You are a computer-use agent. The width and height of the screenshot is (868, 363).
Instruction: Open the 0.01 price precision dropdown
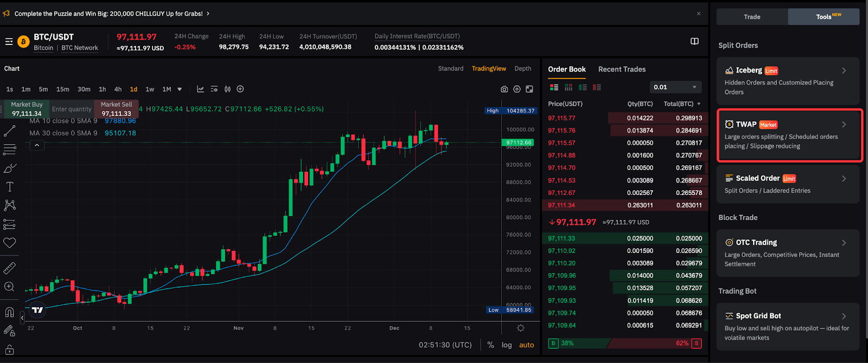tap(675, 87)
